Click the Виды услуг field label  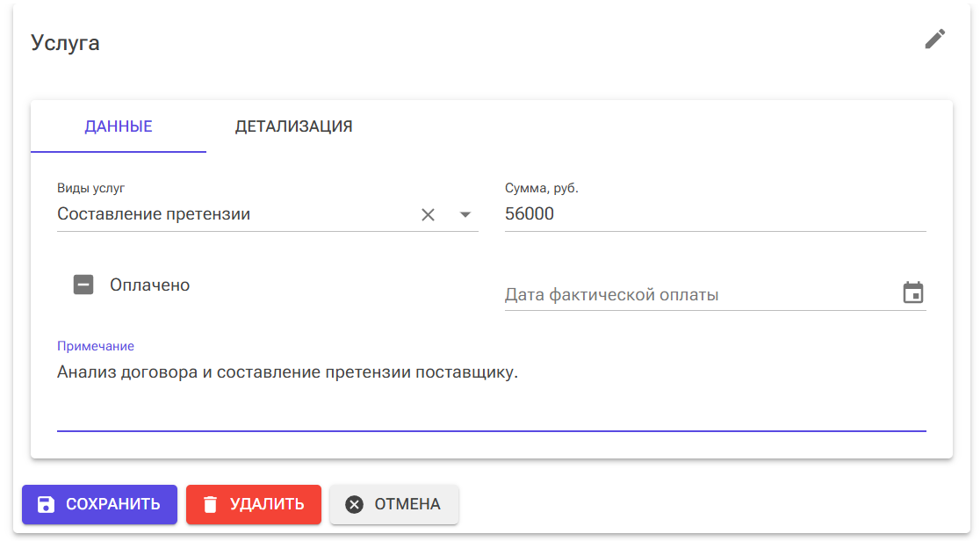point(97,188)
